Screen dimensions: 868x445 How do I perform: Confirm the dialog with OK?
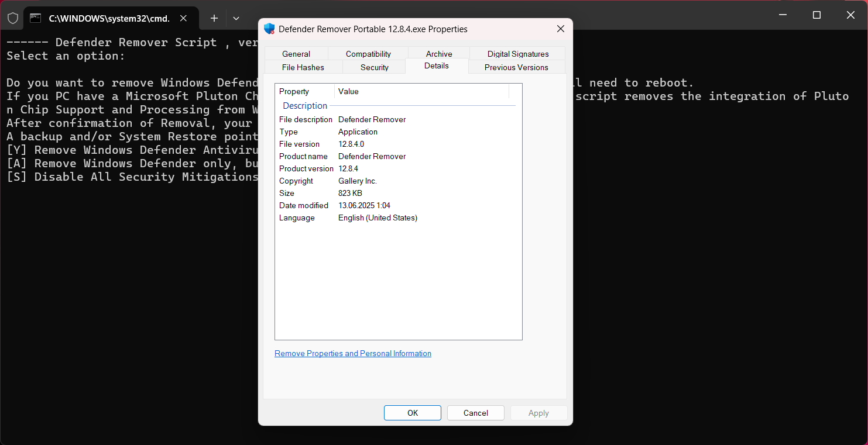413,413
